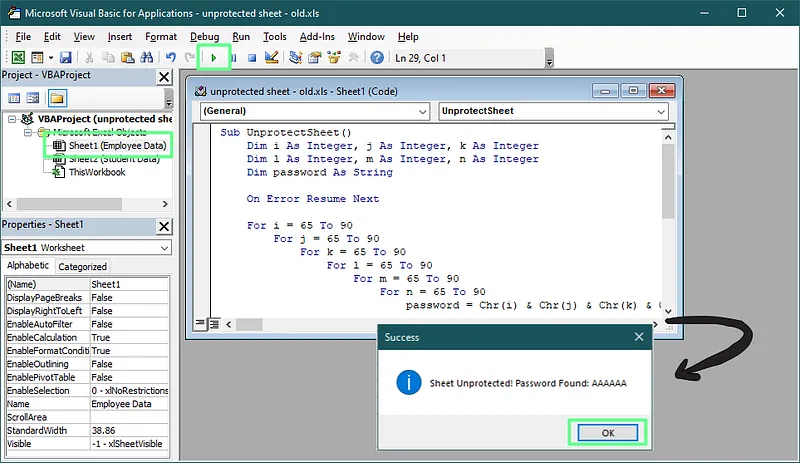Click the Project pane horizontal scrollbar thumb
The height and width of the screenshot is (463, 800).
69,204
